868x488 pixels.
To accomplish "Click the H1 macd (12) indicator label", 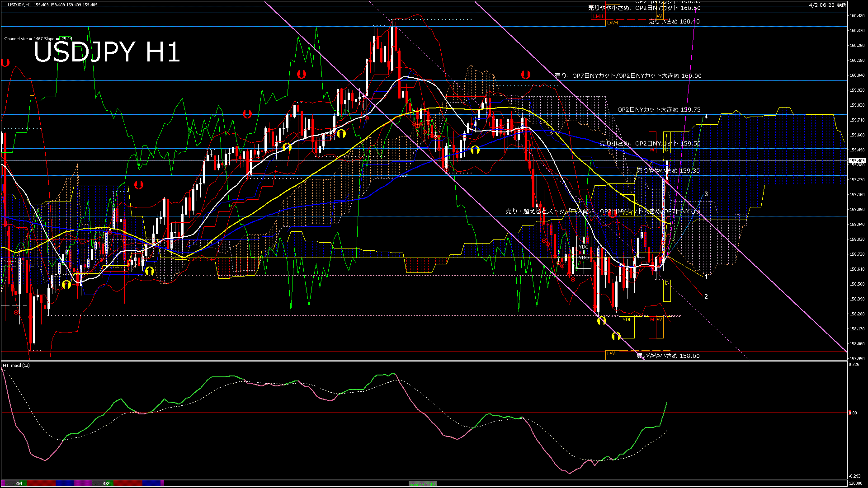I will 16,366.
